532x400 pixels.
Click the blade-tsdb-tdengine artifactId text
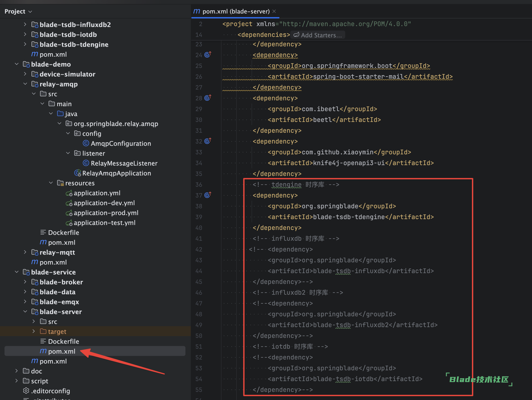(349, 217)
